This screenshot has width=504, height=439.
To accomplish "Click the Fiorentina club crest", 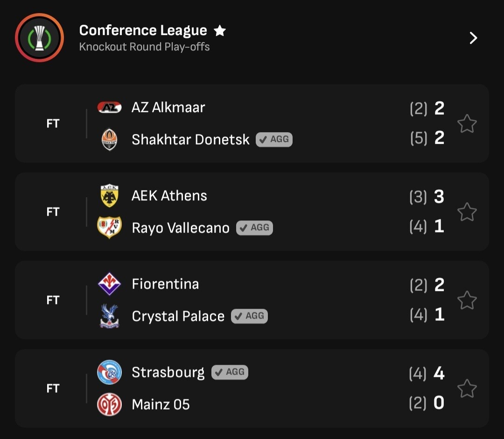I will pyautogui.click(x=109, y=284).
